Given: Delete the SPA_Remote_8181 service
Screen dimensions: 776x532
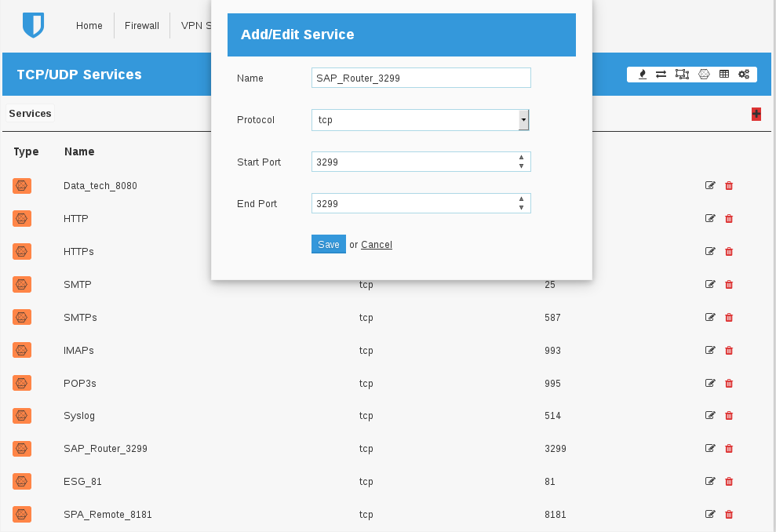Looking at the screenshot, I should pos(729,515).
